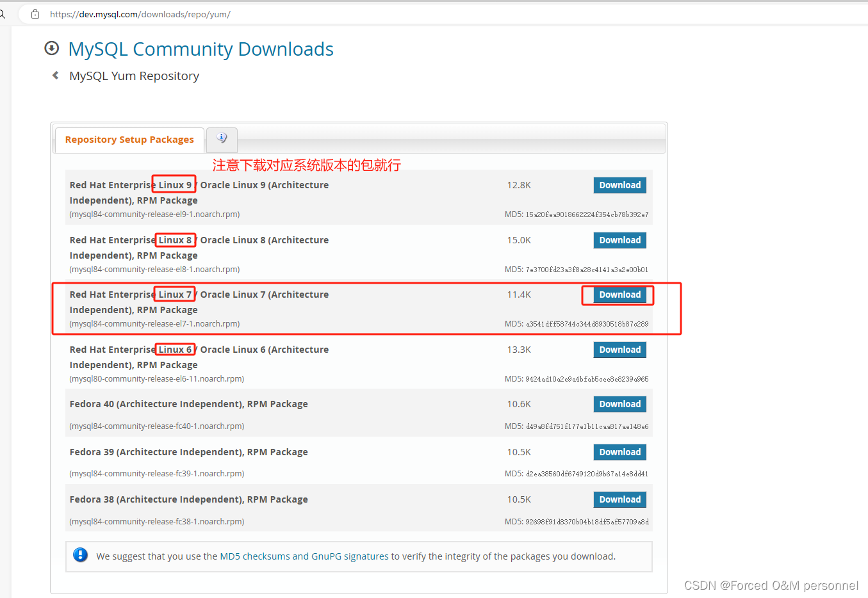Click filename mysql84-community-release-fc38-1.noarch.rpm
The width and height of the screenshot is (868, 598).
tap(156, 522)
